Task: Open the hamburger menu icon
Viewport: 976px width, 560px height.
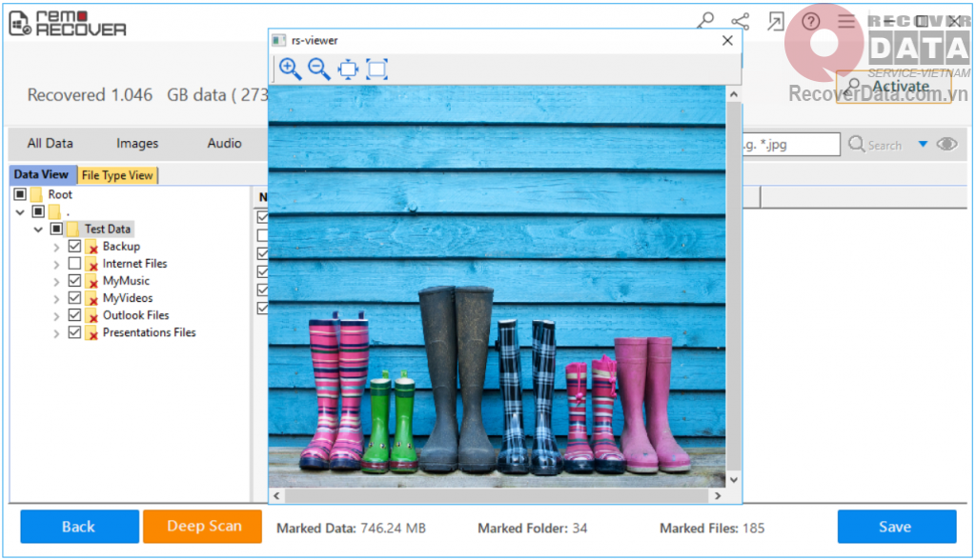Action: click(x=846, y=21)
